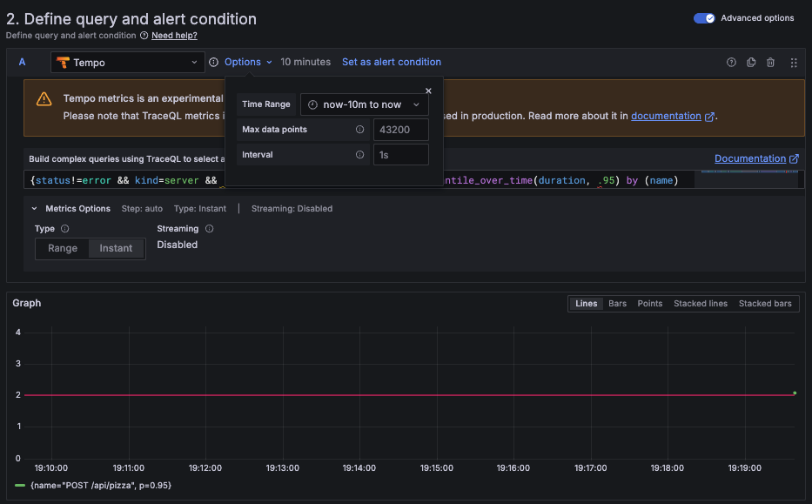812x504 pixels.
Task: Click the Tempo data source flame icon
Action: click(61, 62)
